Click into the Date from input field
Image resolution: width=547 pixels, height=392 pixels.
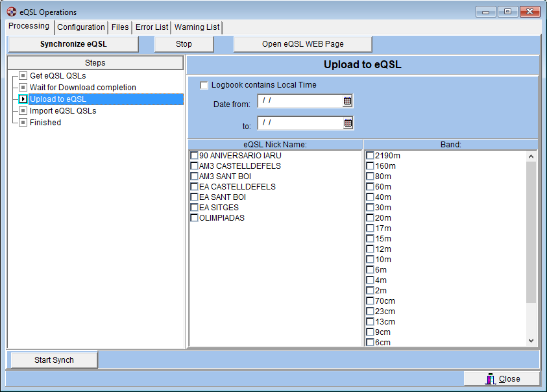point(300,101)
